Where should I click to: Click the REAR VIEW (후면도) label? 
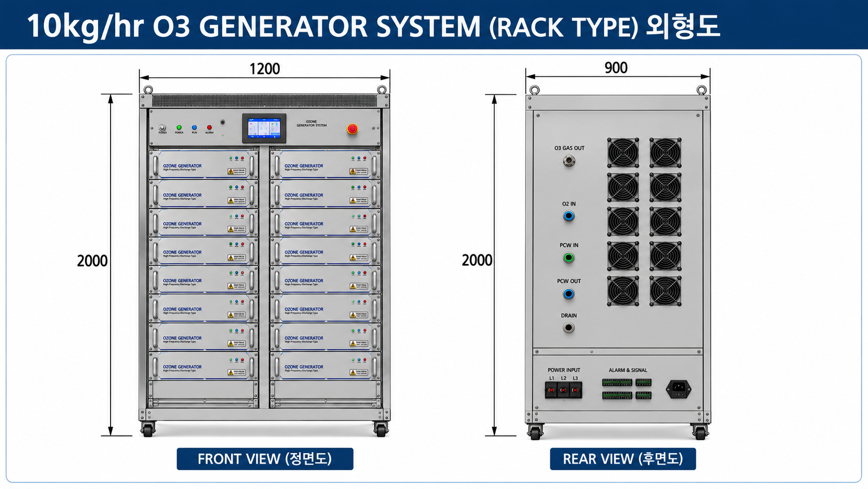coord(623,459)
